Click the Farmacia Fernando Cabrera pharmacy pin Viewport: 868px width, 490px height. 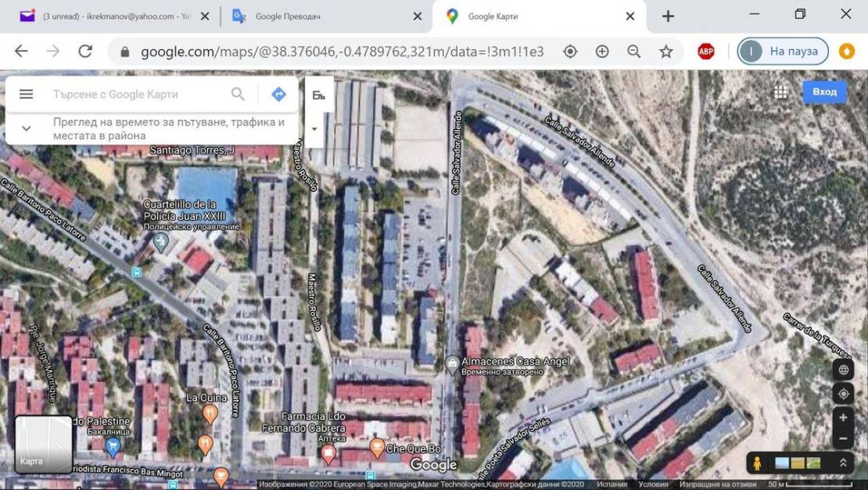click(328, 452)
